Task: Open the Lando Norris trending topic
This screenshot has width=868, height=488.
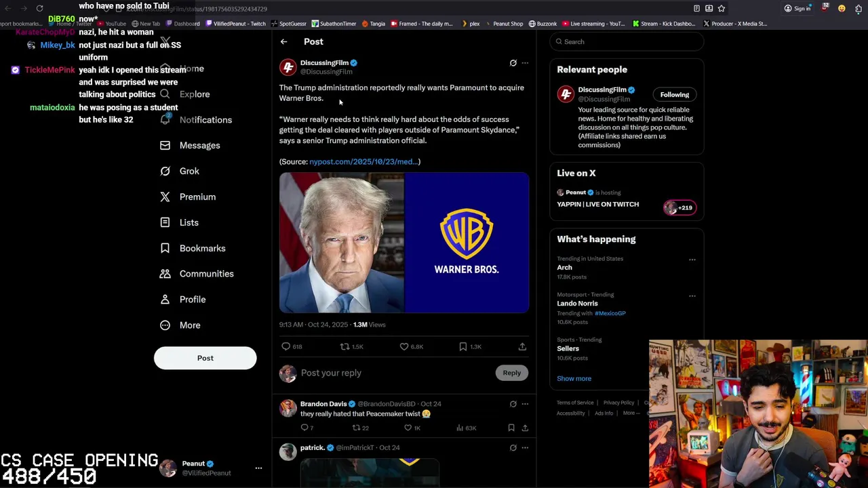Action: [577, 304]
